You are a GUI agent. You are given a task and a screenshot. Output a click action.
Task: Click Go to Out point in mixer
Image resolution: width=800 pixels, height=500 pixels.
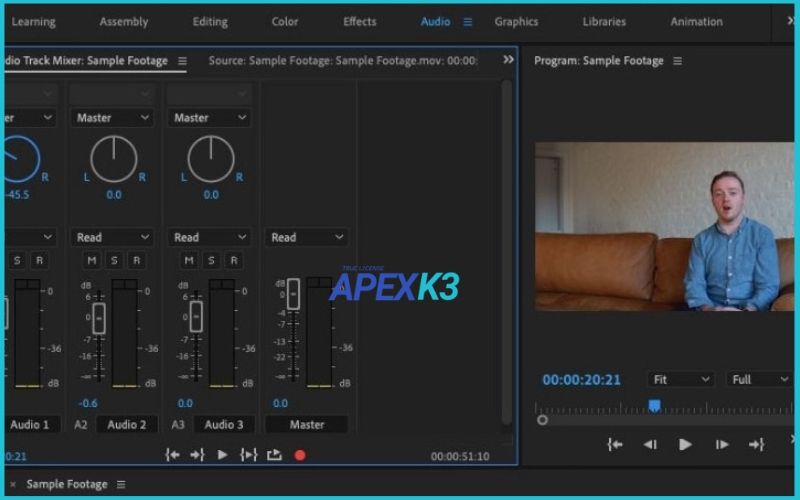click(x=197, y=455)
